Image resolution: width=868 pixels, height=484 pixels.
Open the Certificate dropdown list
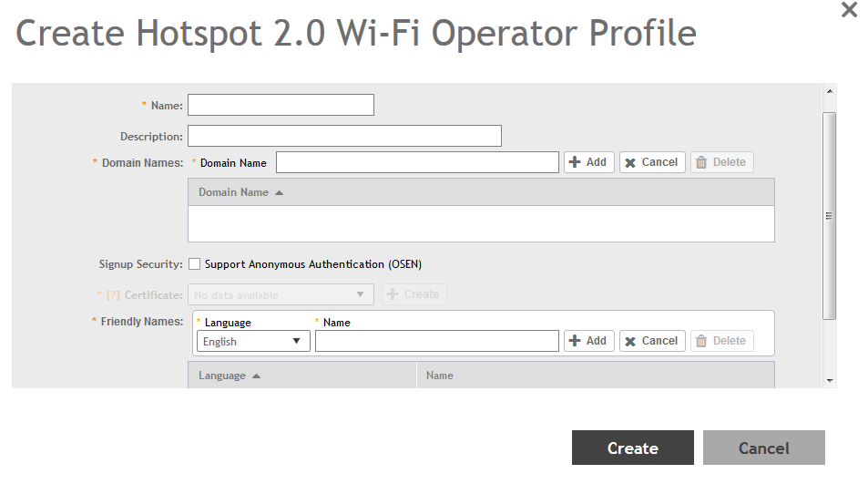coord(281,294)
